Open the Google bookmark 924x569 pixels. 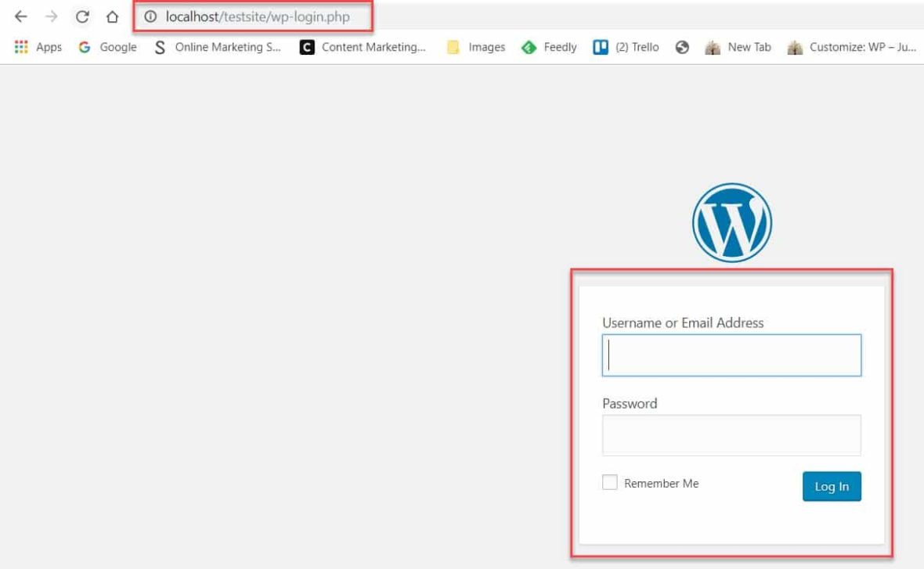(108, 47)
